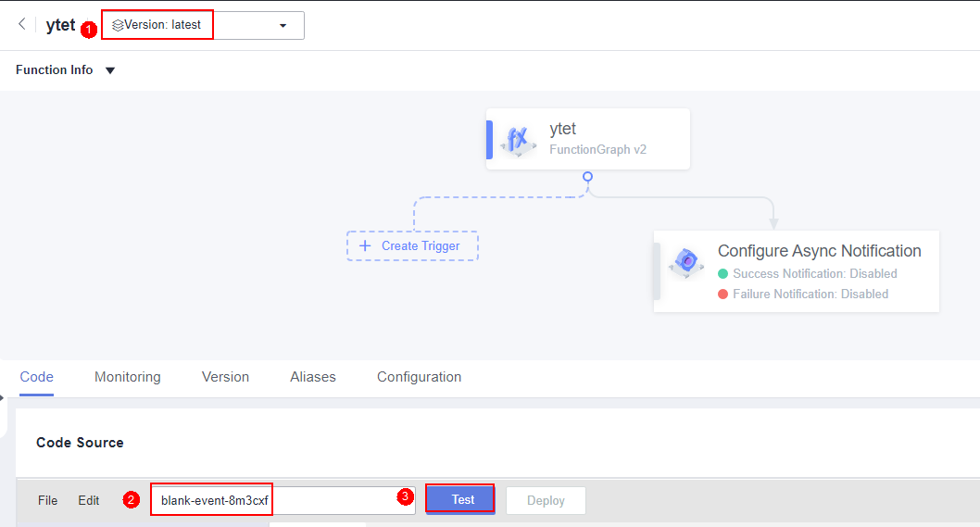Click the Deploy button
This screenshot has height=527, width=980.
click(546, 501)
